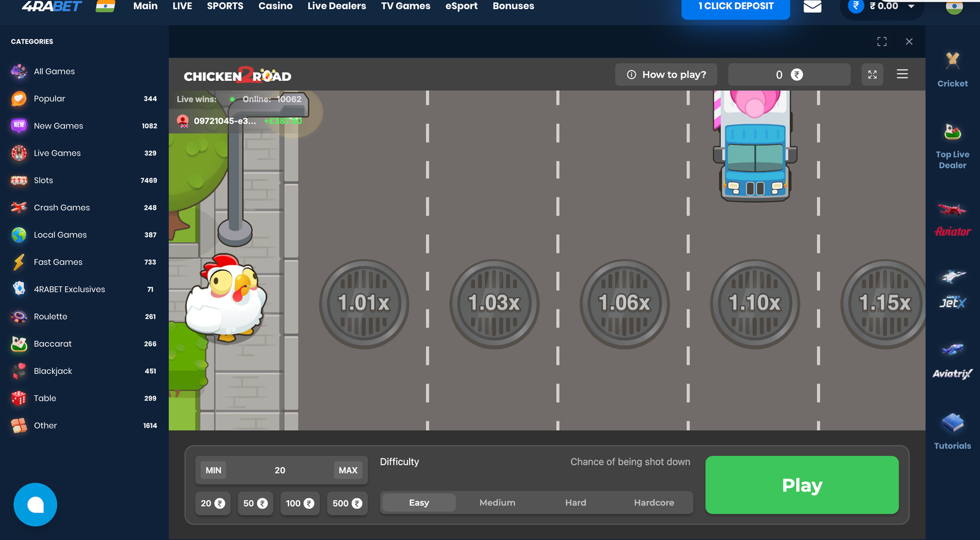This screenshot has height=540, width=980.
Task: Open the Slots category icon
Action: 19,180
